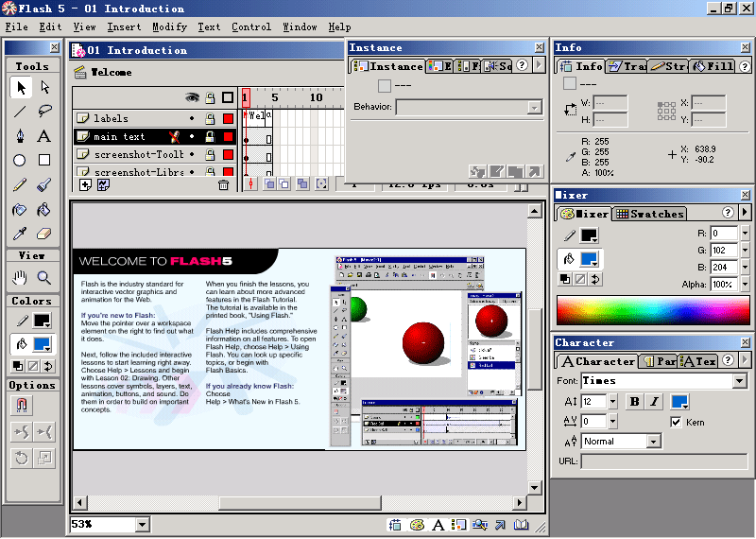The image size is (756, 539).
Task: Click Add Guide Layer icon
Action: tap(104, 184)
